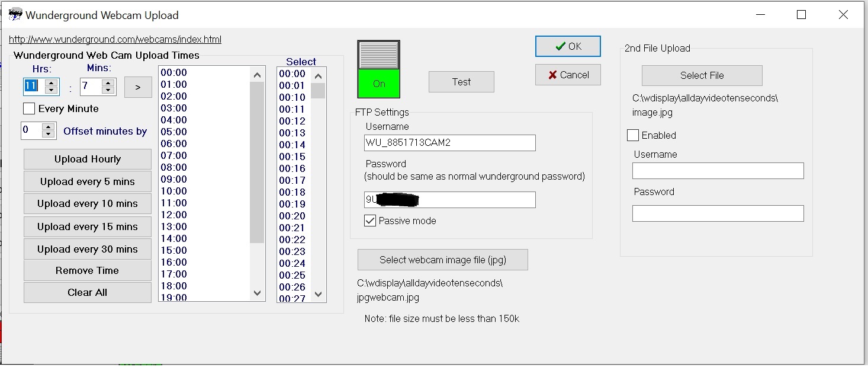868x367 pixels.
Task: Increase the Hrs spinner value
Action: 52,82
